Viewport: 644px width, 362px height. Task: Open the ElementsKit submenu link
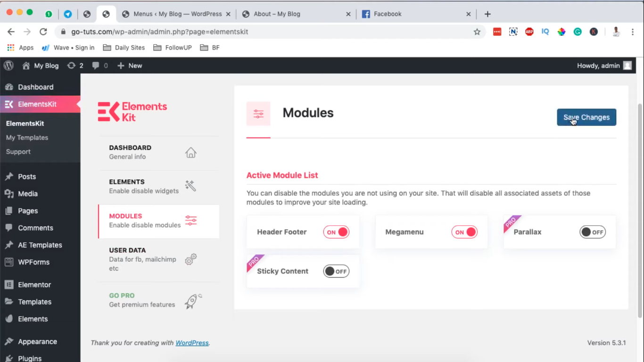[x=25, y=123]
